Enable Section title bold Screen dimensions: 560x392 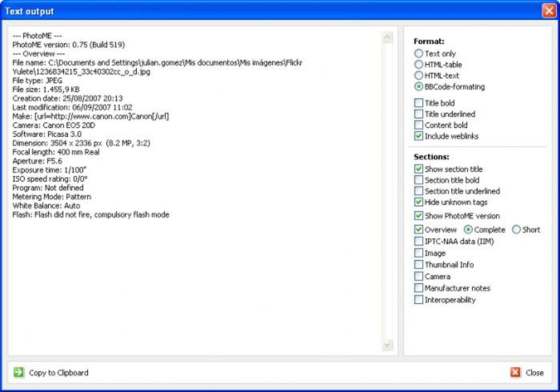(x=418, y=180)
